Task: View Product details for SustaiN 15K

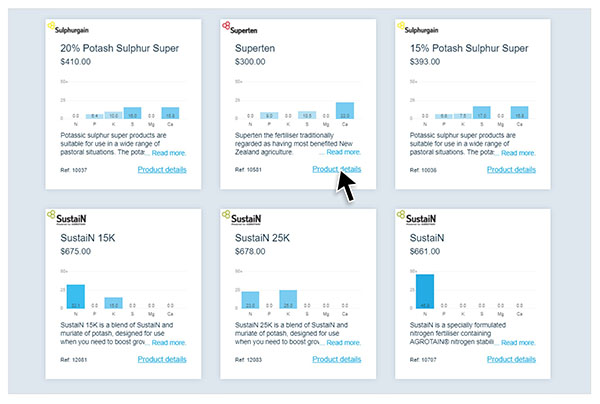Action: (x=162, y=358)
